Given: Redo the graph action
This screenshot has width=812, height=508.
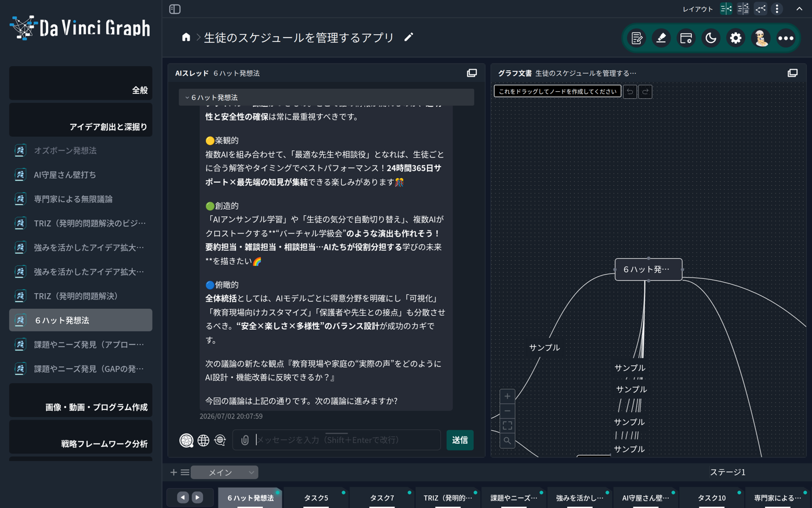Looking at the screenshot, I should click(x=646, y=92).
